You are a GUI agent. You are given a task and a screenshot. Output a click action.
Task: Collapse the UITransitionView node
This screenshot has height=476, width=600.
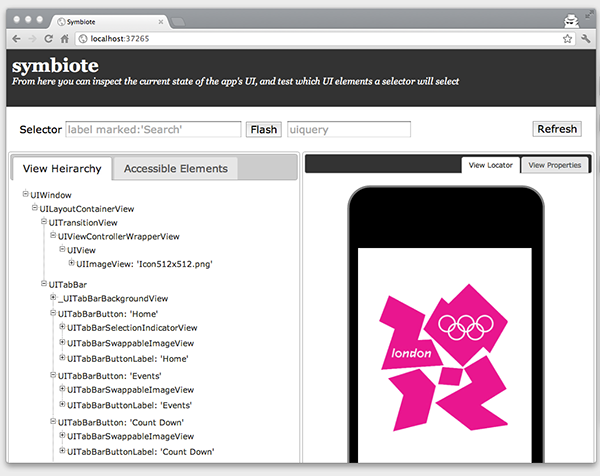coord(44,221)
